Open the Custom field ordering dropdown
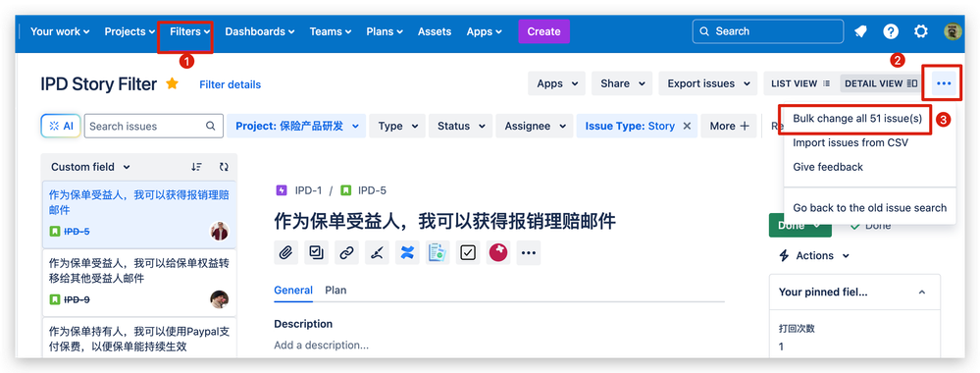 click(90, 167)
